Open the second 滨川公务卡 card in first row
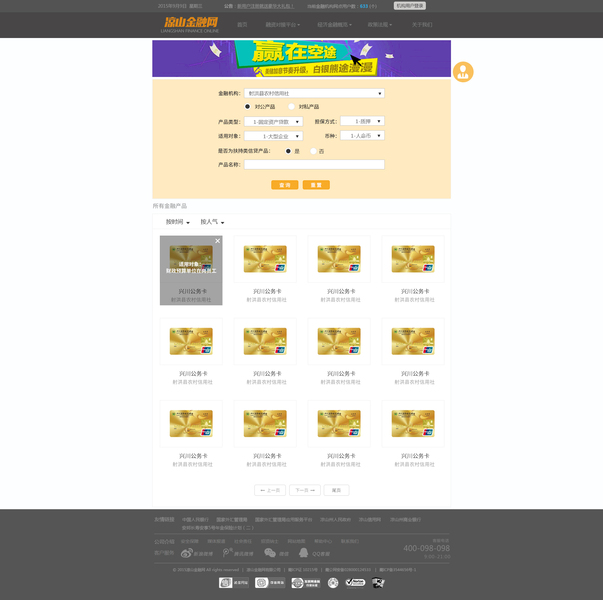This screenshot has width=603, height=600. click(265, 270)
